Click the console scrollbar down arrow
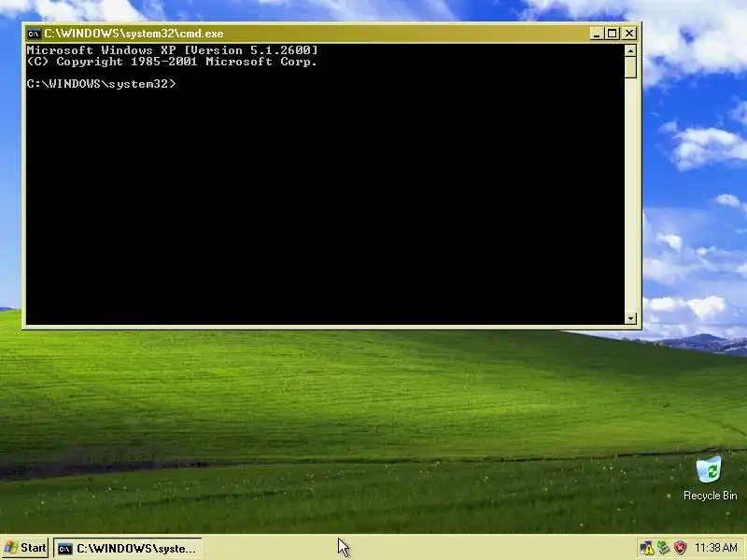Viewport: 747px width, 560px height. [x=631, y=318]
